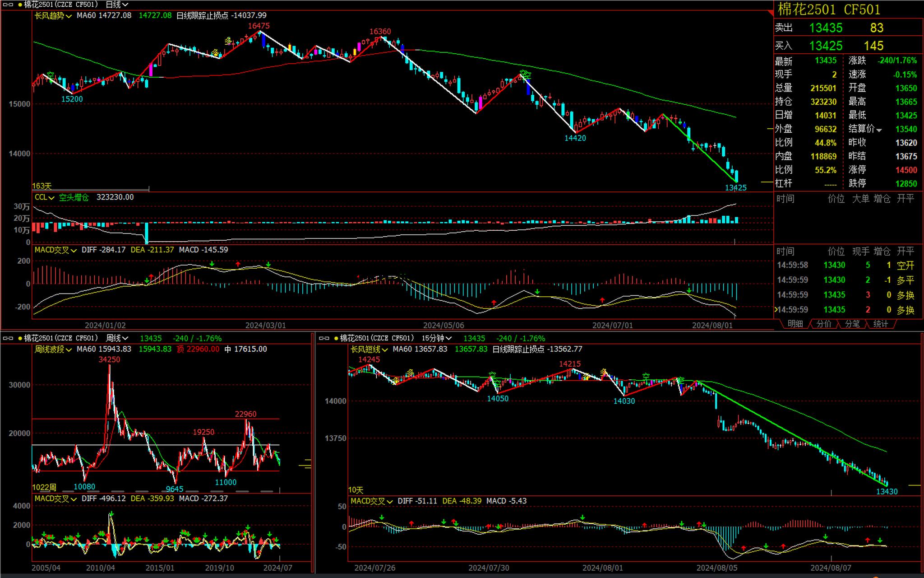924x578 pixels.
Task: Click the green 空 signal marker near 15200
Action: click(x=51, y=75)
